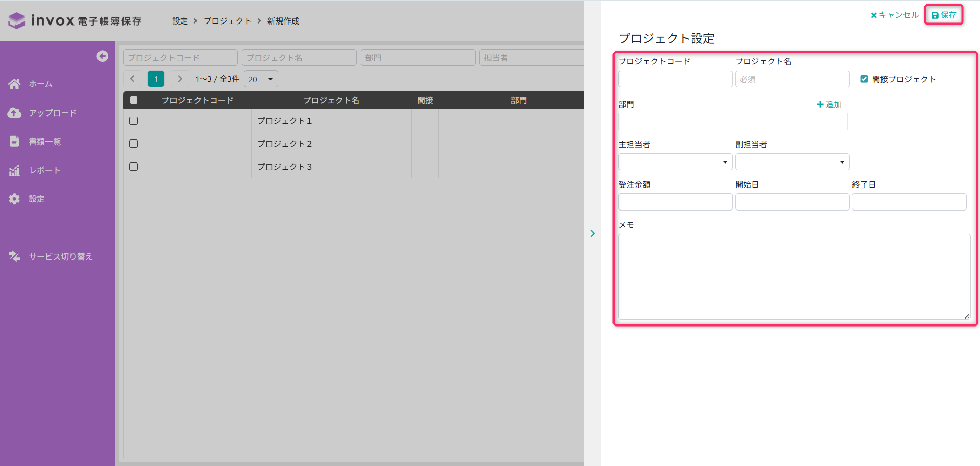
Task: Go to previous page arrow
Action: [132, 79]
